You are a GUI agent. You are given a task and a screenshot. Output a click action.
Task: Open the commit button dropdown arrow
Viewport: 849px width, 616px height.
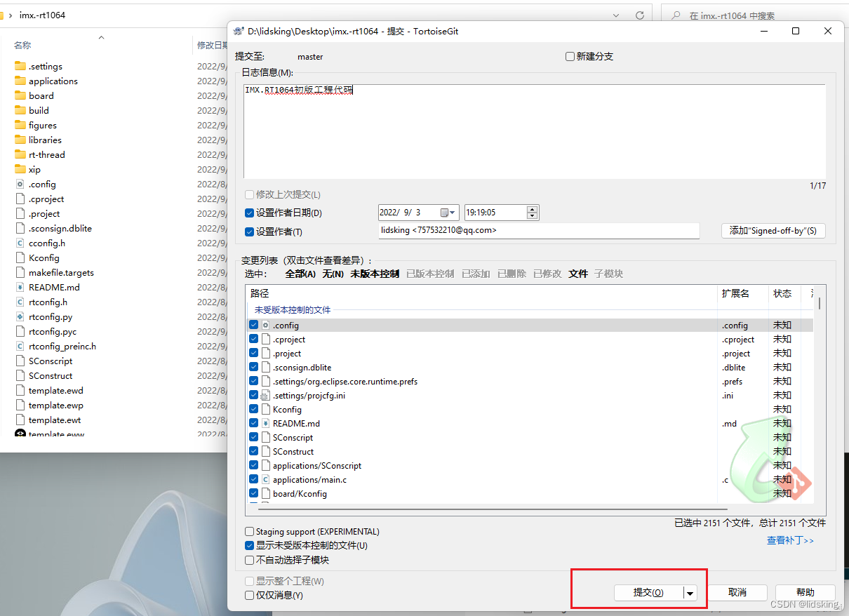pyautogui.click(x=689, y=592)
